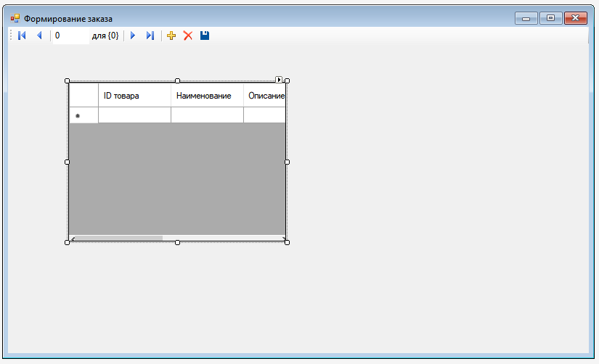Delete record with red X icon
This screenshot has height=364, width=599.
tap(188, 36)
